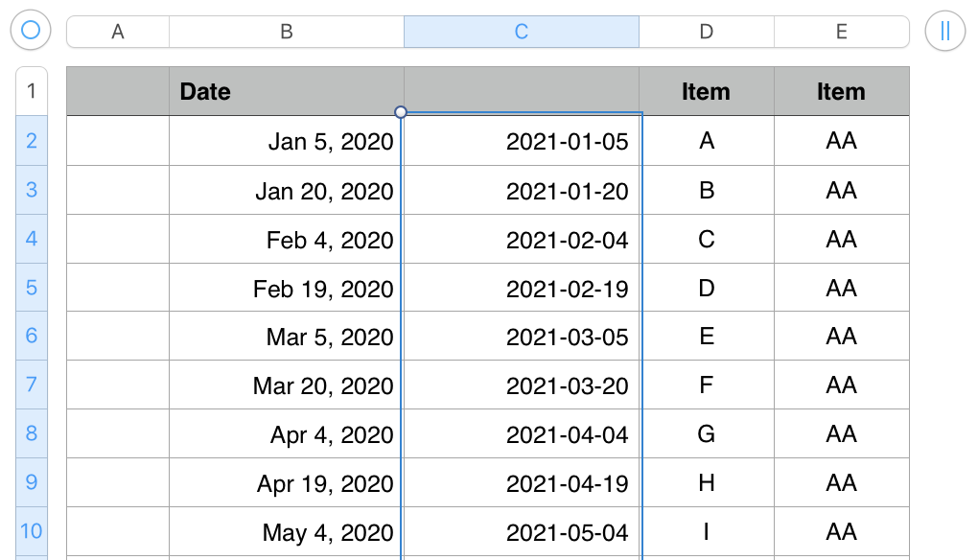Click the Item header in column D
The width and height of the screenshot is (978, 560).
pos(707,92)
